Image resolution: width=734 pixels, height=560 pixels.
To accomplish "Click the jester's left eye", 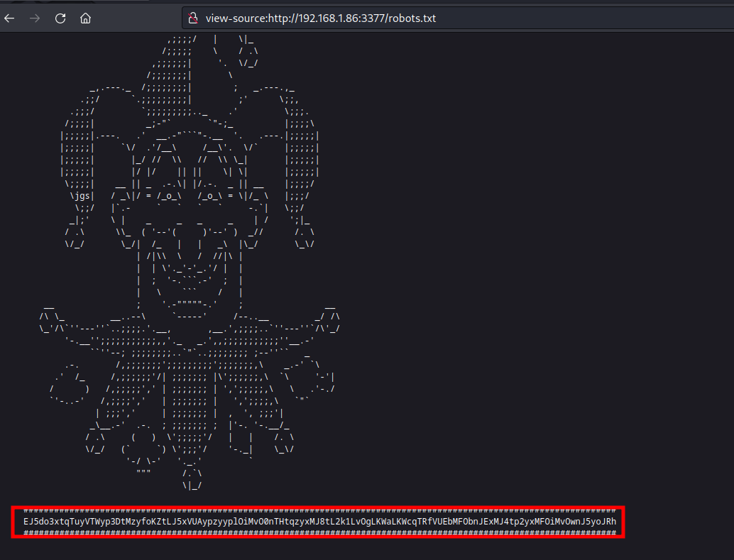I will pyautogui.click(x=169, y=195).
